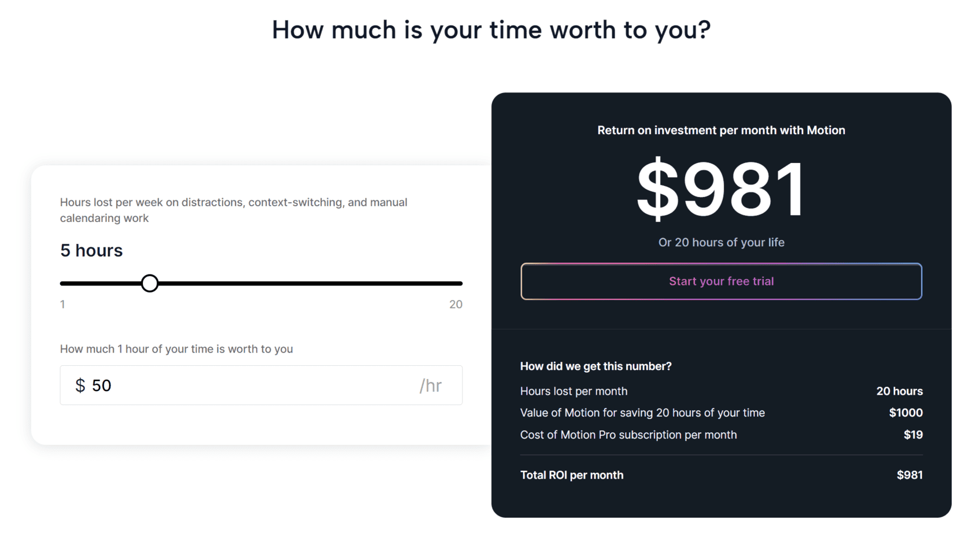Click the How much is your time worth heading
980x534 pixels.
(490, 29)
